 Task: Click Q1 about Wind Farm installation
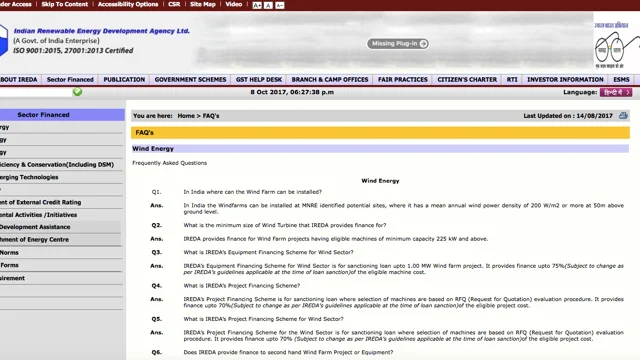coord(252,192)
